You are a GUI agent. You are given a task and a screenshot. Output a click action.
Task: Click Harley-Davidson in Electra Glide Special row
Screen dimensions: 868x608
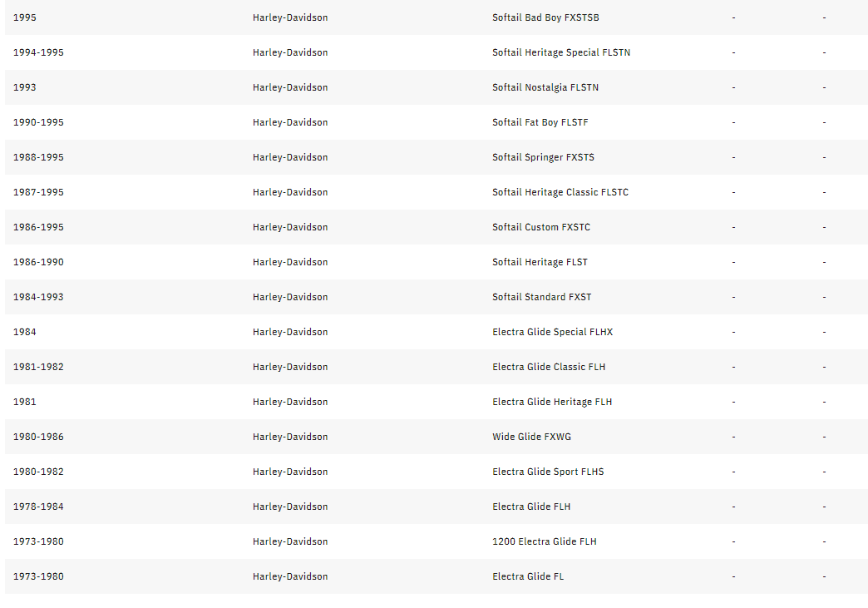pos(290,332)
